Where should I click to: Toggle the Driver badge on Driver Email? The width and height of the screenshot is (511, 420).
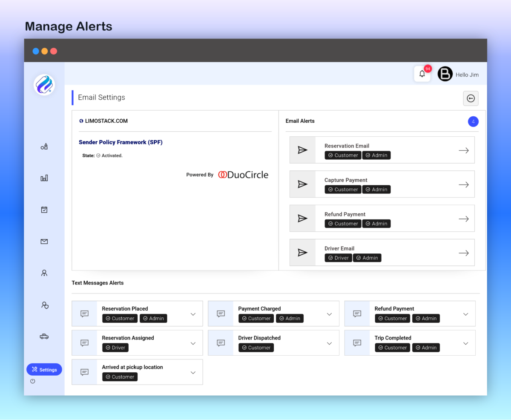pyautogui.click(x=338, y=258)
